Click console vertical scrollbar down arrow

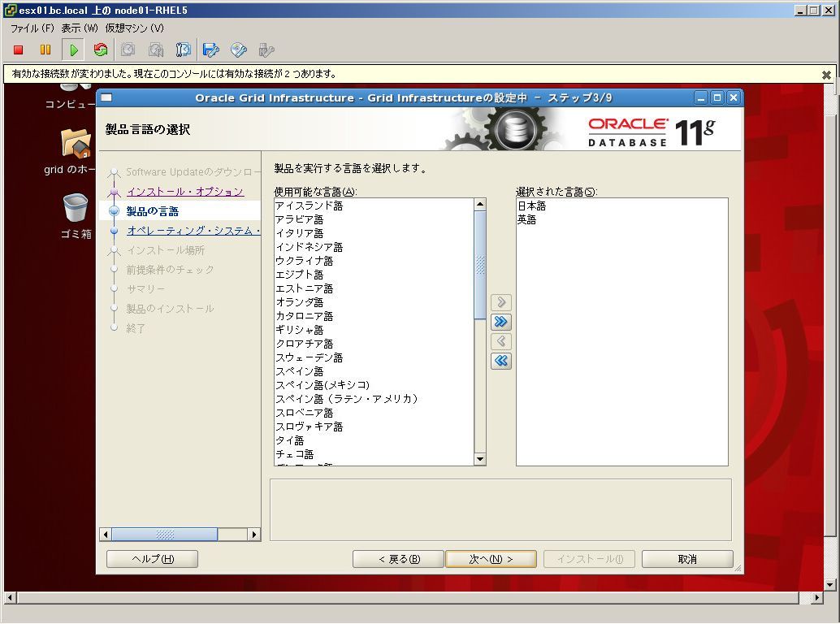point(829,585)
